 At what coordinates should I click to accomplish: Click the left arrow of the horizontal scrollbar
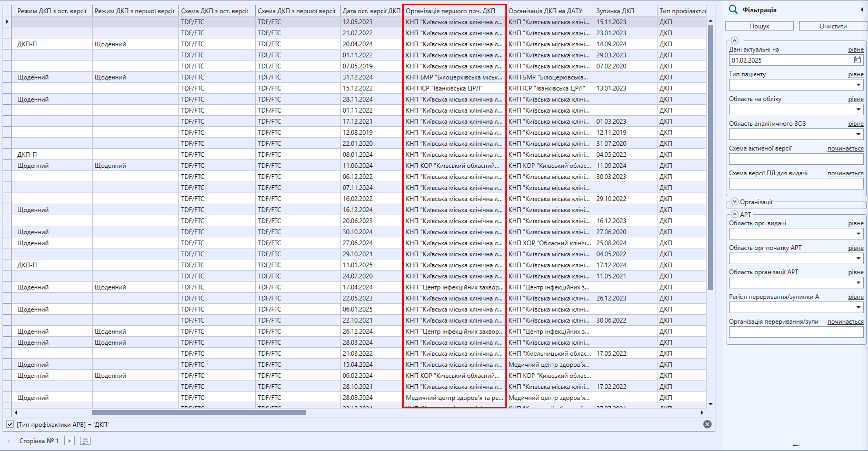(16, 413)
